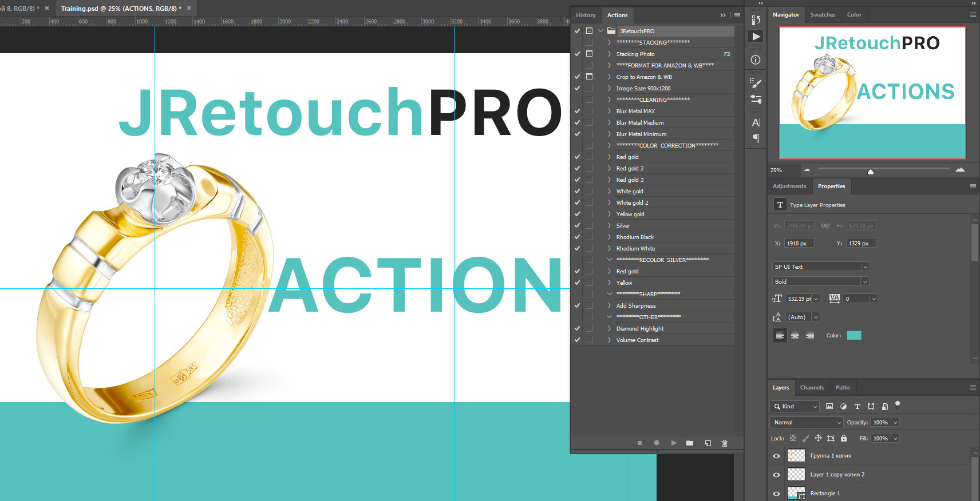Filter layers by type layers icon

(857, 407)
